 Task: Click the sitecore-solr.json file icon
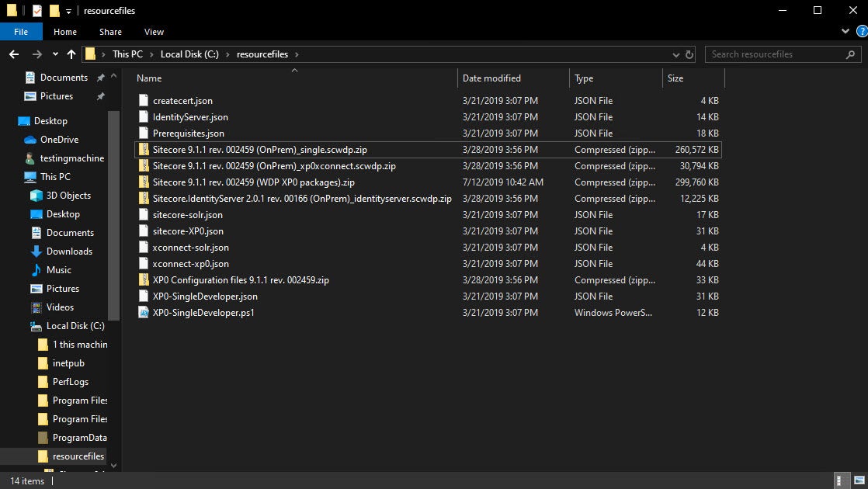[144, 215]
